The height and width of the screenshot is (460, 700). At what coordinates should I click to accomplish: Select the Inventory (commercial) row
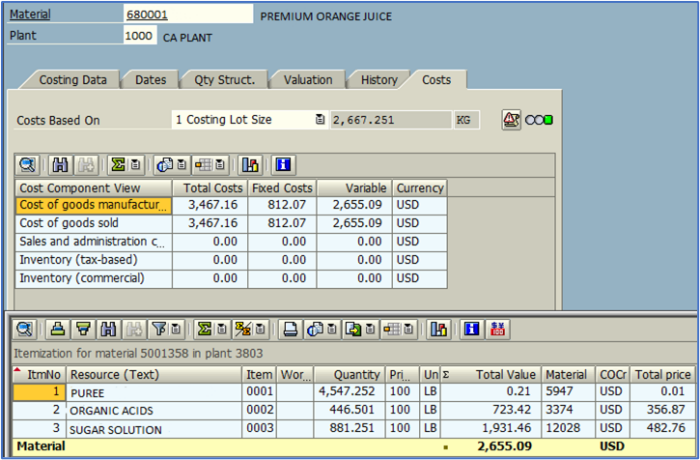coord(231,278)
